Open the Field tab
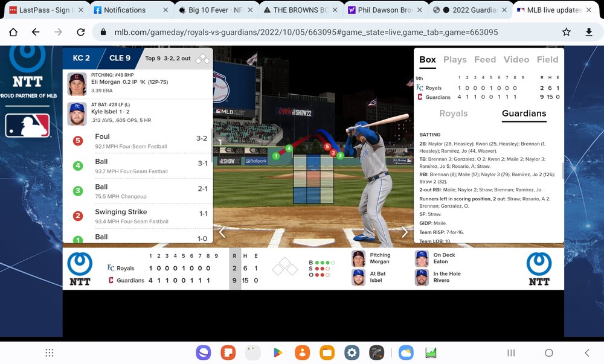 click(x=547, y=60)
